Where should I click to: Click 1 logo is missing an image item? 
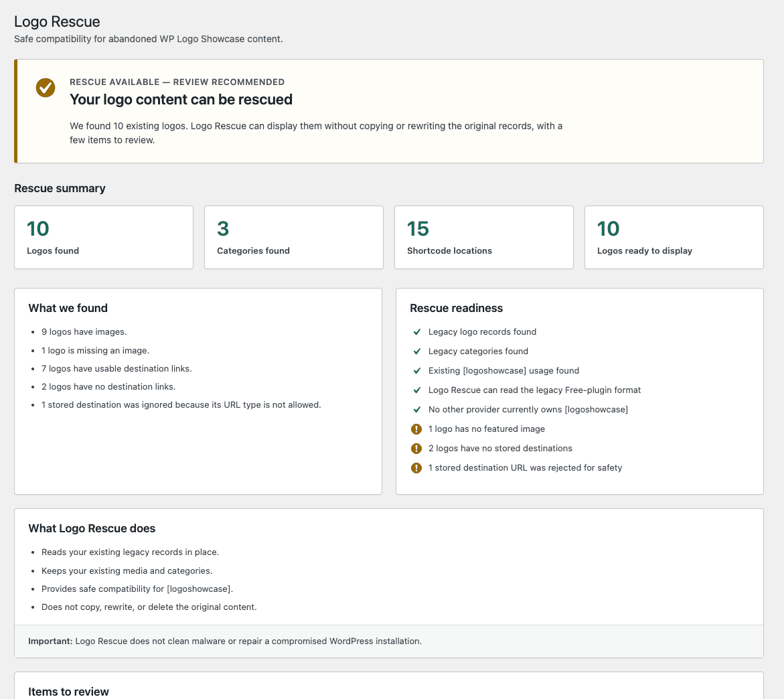point(96,350)
